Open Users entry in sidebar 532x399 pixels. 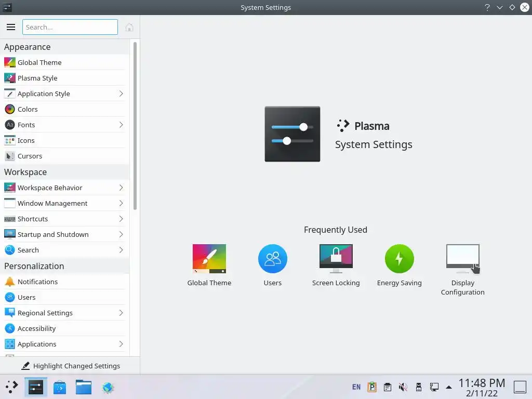coord(64,297)
